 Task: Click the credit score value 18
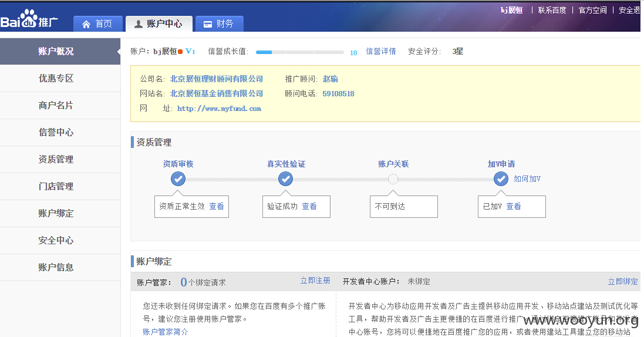click(x=353, y=53)
